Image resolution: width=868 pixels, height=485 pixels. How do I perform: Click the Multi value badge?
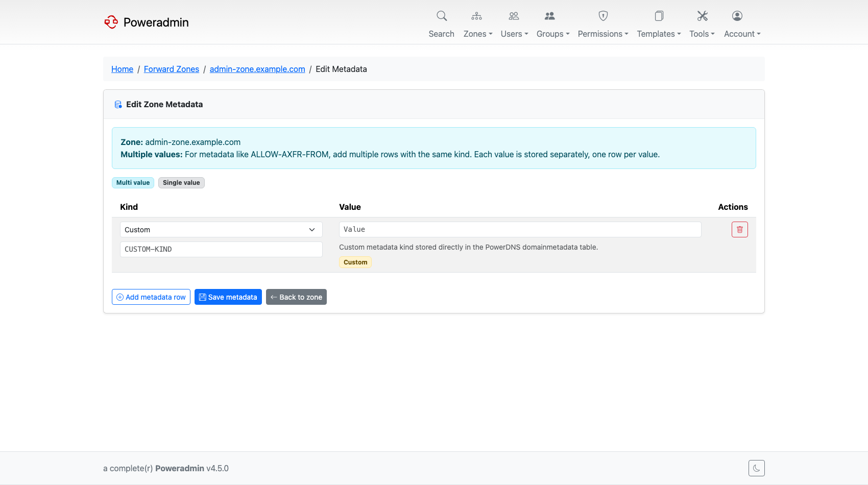click(133, 183)
